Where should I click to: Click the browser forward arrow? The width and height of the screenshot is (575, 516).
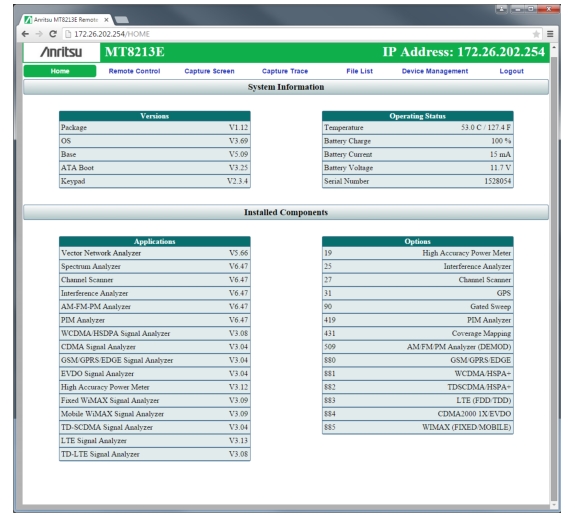pos(39,34)
